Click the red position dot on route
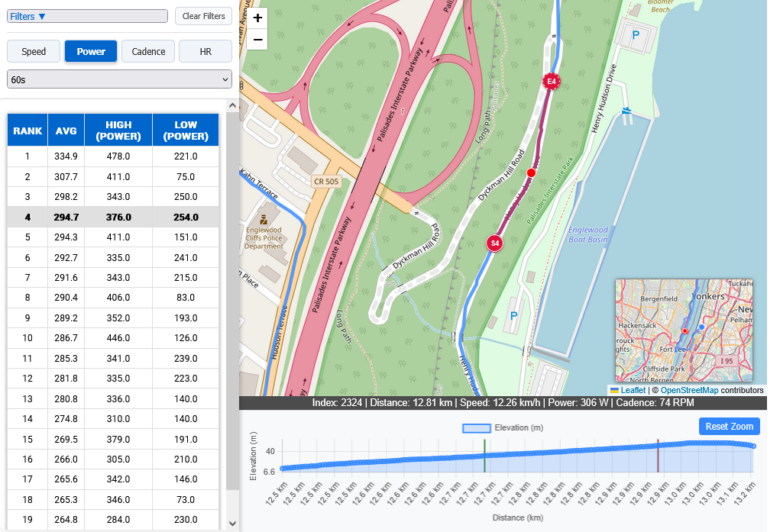Screen dimensions: 780x532 531,173
